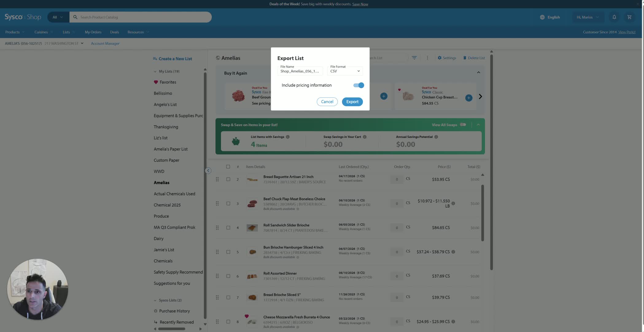The height and width of the screenshot is (332, 644).
Task: Collapse the Buy It Again section
Action: click(478, 73)
